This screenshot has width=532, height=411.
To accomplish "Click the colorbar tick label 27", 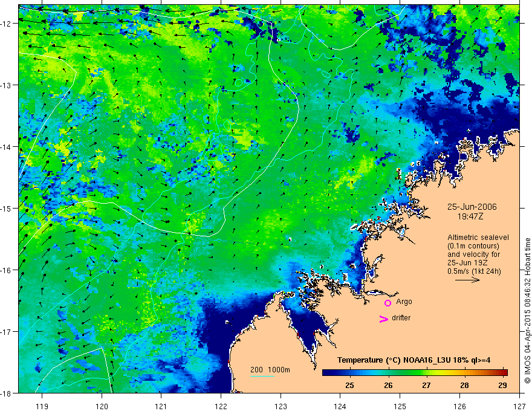I will pyautogui.click(x=426, y=385).
